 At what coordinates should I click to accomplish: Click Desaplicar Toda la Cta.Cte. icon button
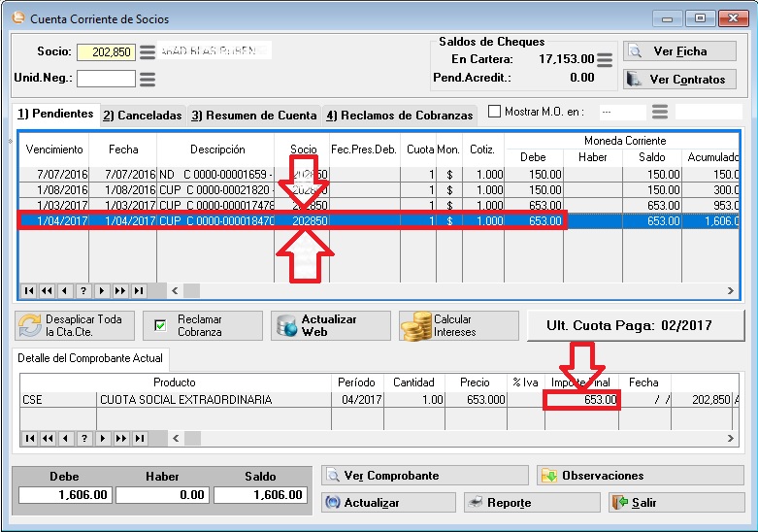71,325
